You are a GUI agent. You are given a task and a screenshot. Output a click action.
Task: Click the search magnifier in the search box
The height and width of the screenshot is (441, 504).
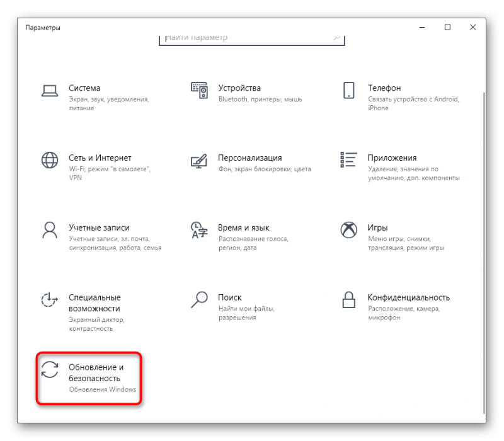(336, 38)
